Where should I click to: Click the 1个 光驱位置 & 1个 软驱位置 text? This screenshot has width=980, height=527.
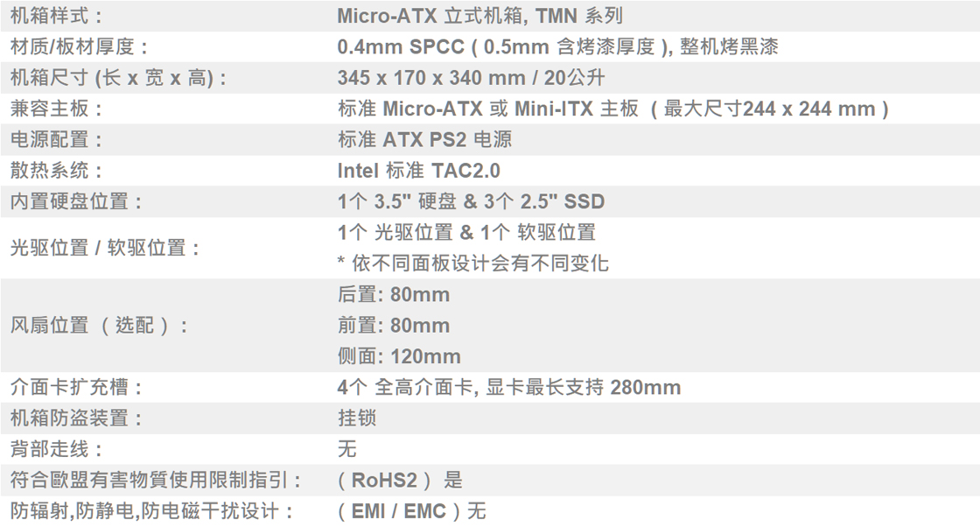(466, 232)
